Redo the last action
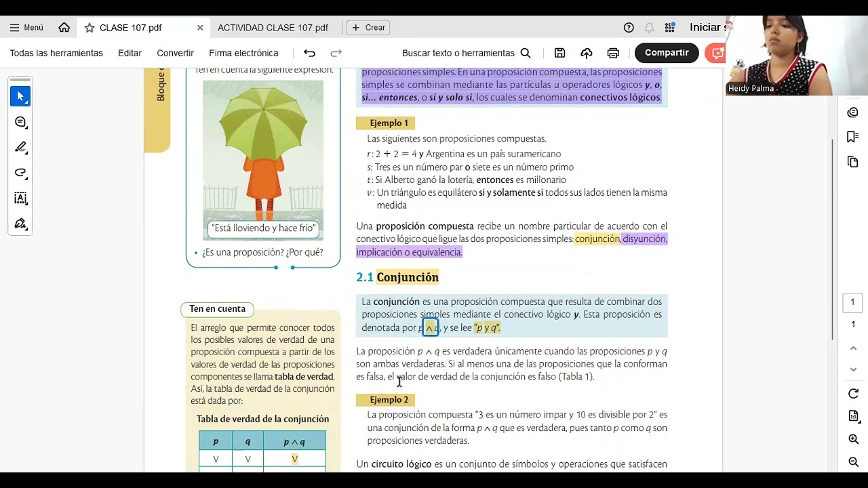This screenshot has height=488, width=868. (336, 53)
